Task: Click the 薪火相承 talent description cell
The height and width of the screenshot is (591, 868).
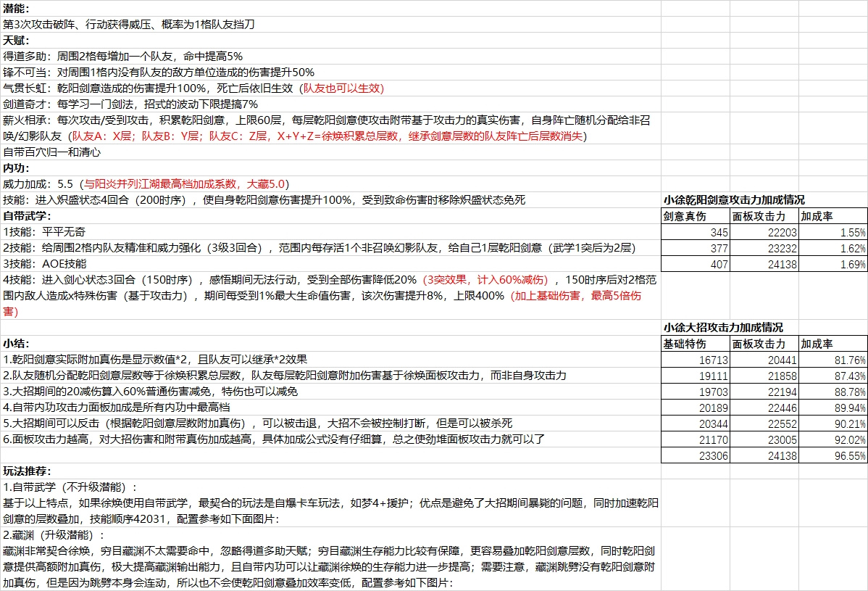Action: (x=330, y=128)
